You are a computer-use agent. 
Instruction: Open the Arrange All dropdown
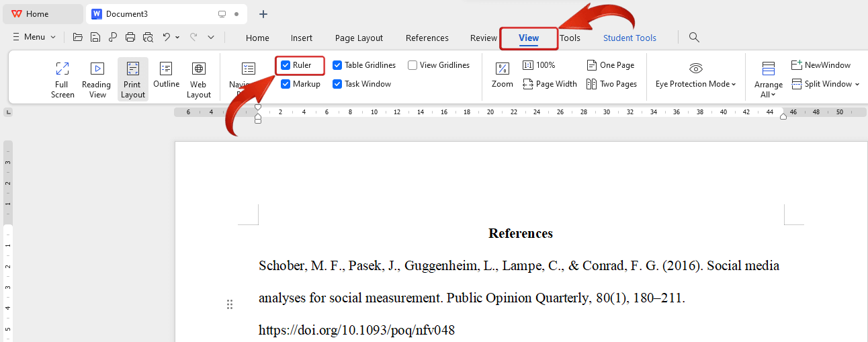[769, 79]
